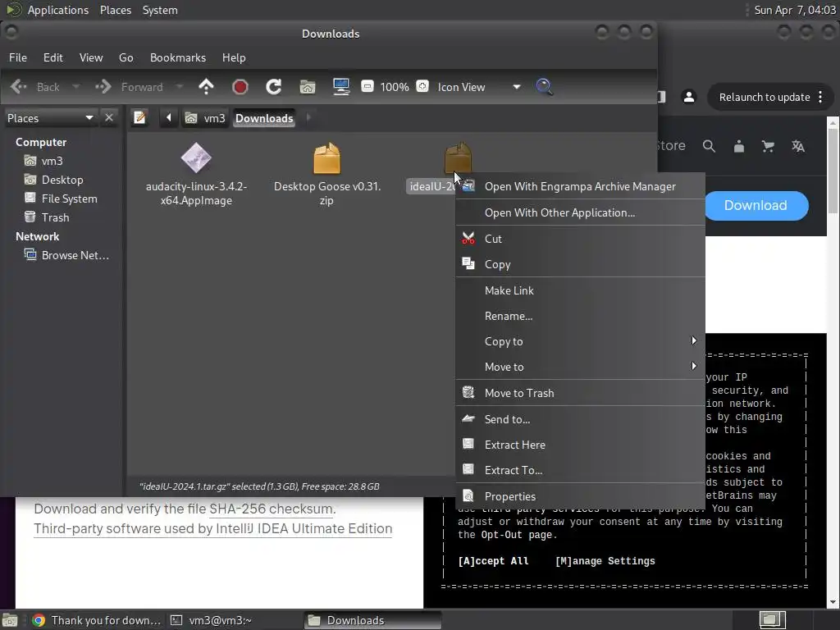The height and width of the screenshot is (630, 840).
Task: Open the System panel menu
Action: pyautogui.click(x=160, y=10)
